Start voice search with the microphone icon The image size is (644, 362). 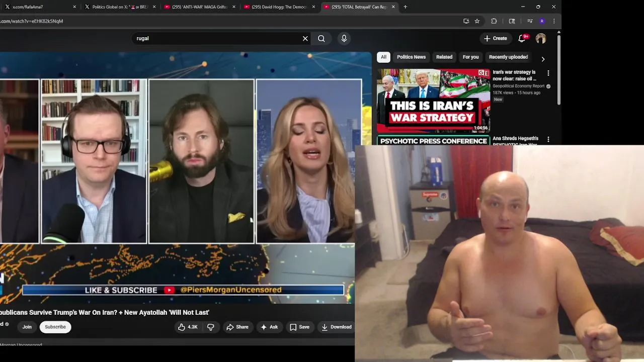coord(344,38)
